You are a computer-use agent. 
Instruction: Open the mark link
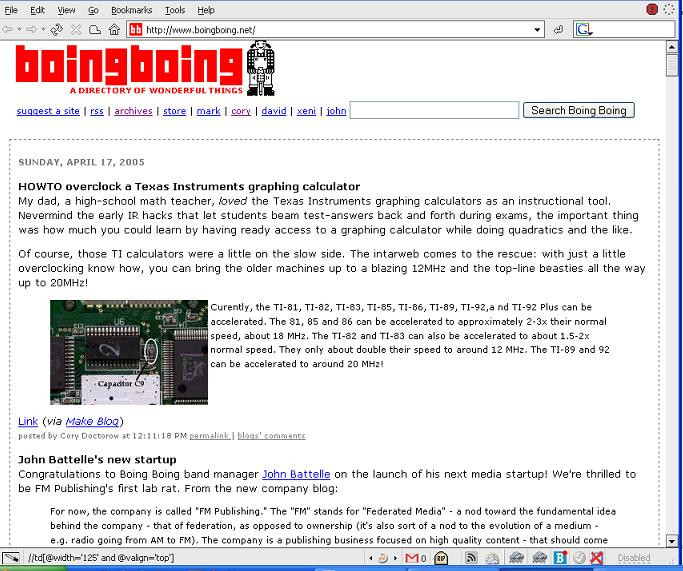pos(208,111)
